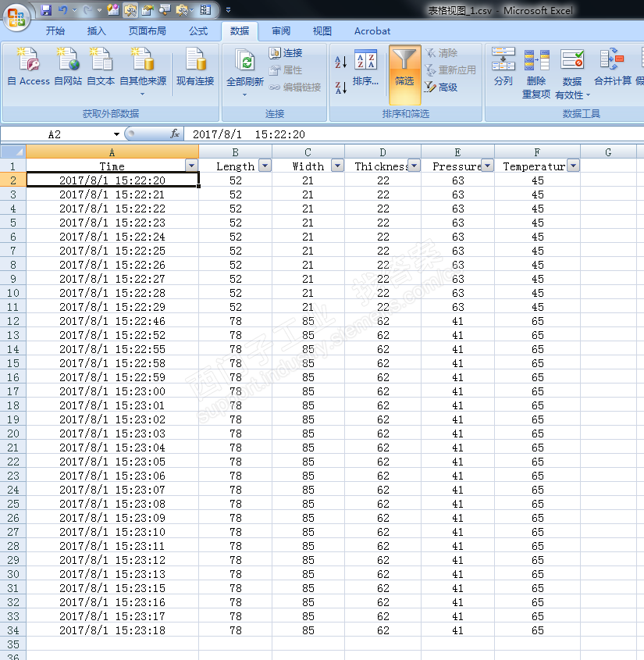The height and width of the screenshot is (660, 644).
Task: Click the Connections (连接) button
Action: click(286, 53)
